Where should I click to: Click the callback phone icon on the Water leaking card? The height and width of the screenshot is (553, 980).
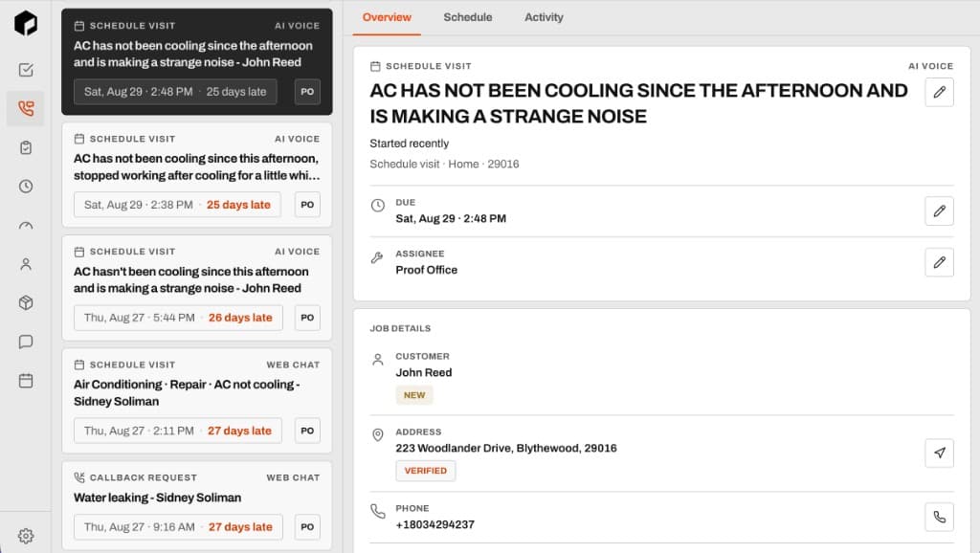79,477
